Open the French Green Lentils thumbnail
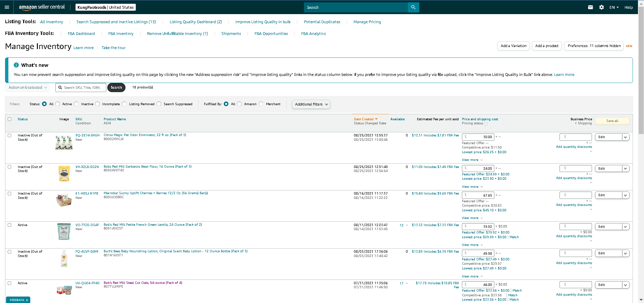644x303 pixels. coord(64,232)
